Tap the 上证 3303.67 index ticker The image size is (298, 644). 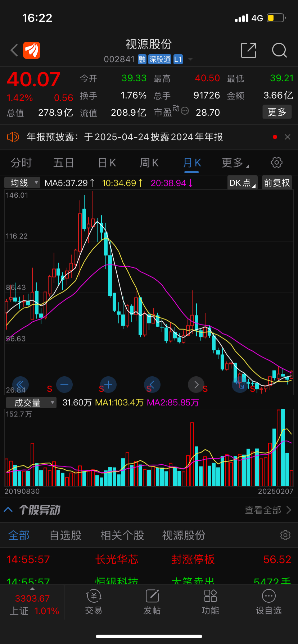point(32,604)
